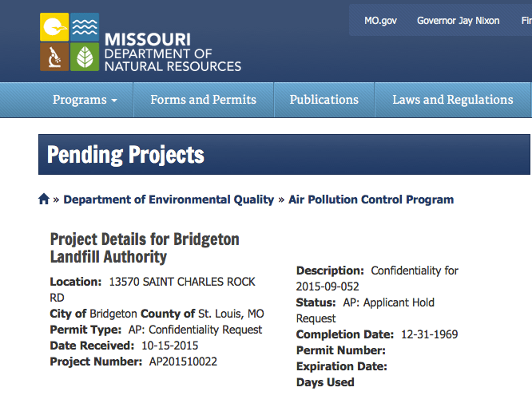
Task: Open the Forms and Permits menu
Action: (x=203, y=100)
